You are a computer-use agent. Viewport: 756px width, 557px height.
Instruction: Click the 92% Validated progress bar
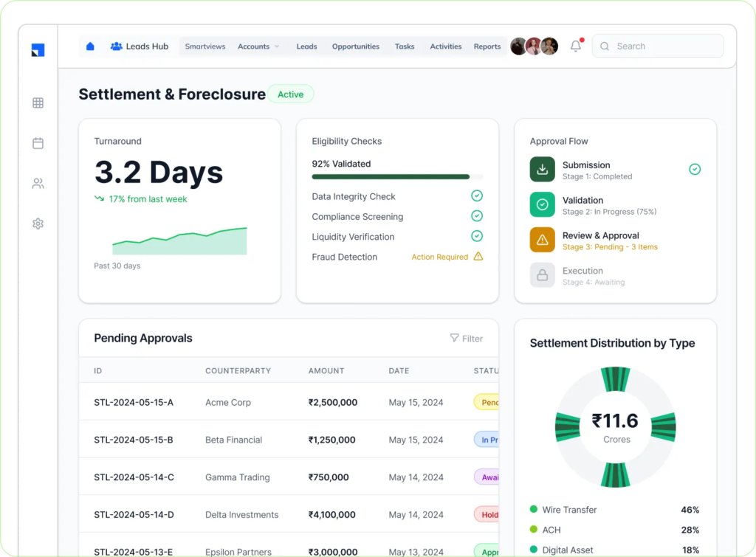[x=397, y=177]
